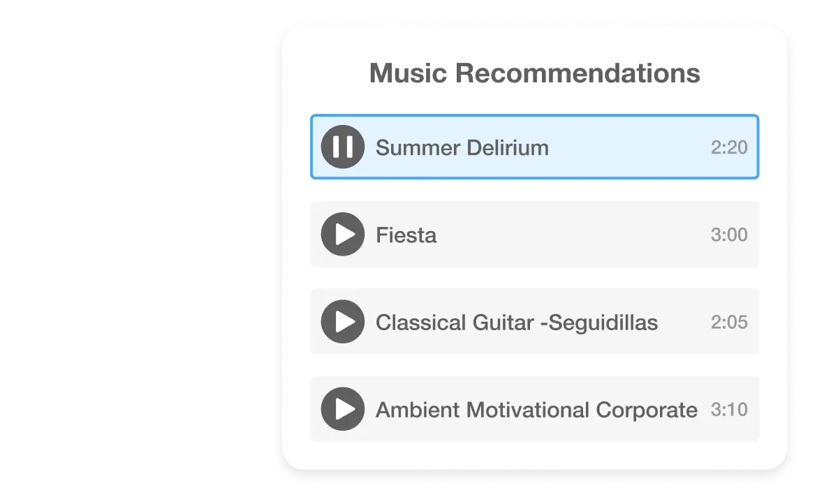This screenshot has width=838, height=504.
Task: Click the Summer Delirium track title text
Action: click(x=462, y=147)
